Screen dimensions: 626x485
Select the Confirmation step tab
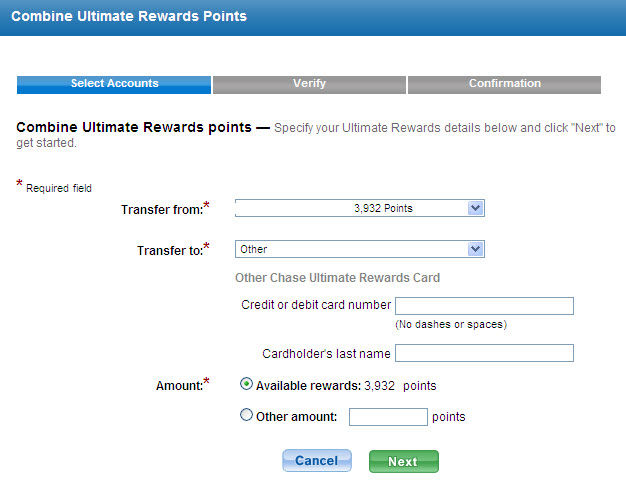tap(504, 85)
